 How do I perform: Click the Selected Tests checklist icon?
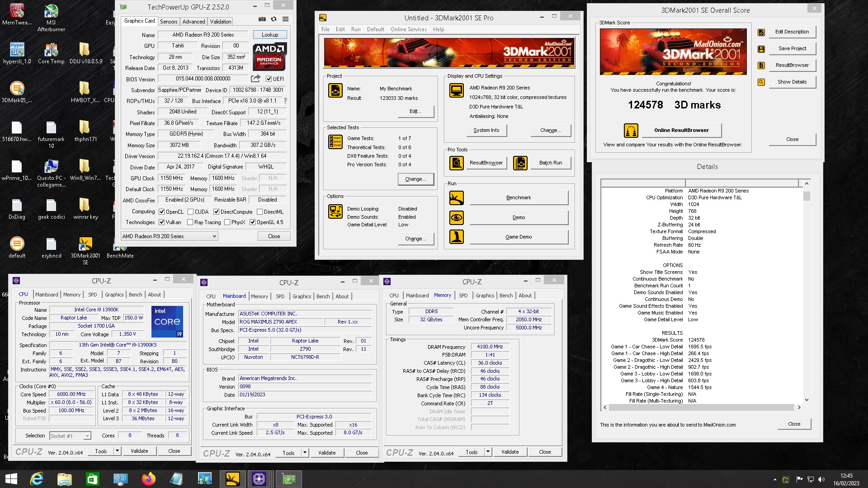pos(335,142)
